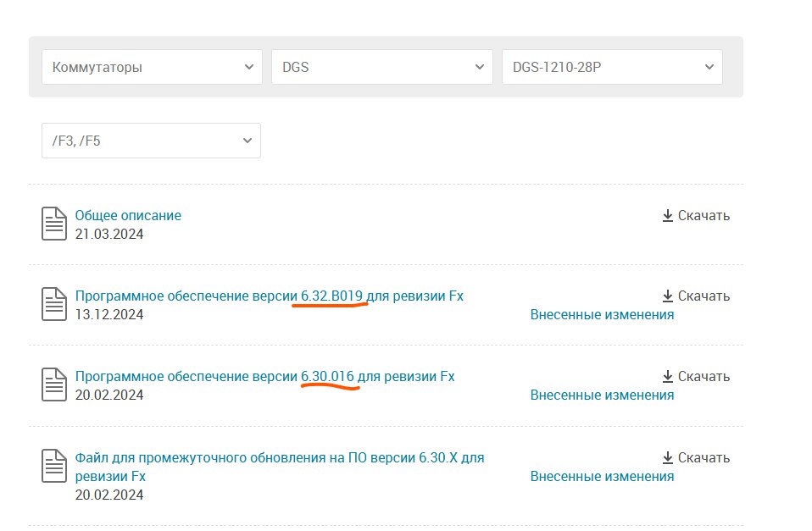Viewport: 812px width, 531px height.
Task: Click the date 20.02.2024 under version 6.30.016
Action: [109, 395]
